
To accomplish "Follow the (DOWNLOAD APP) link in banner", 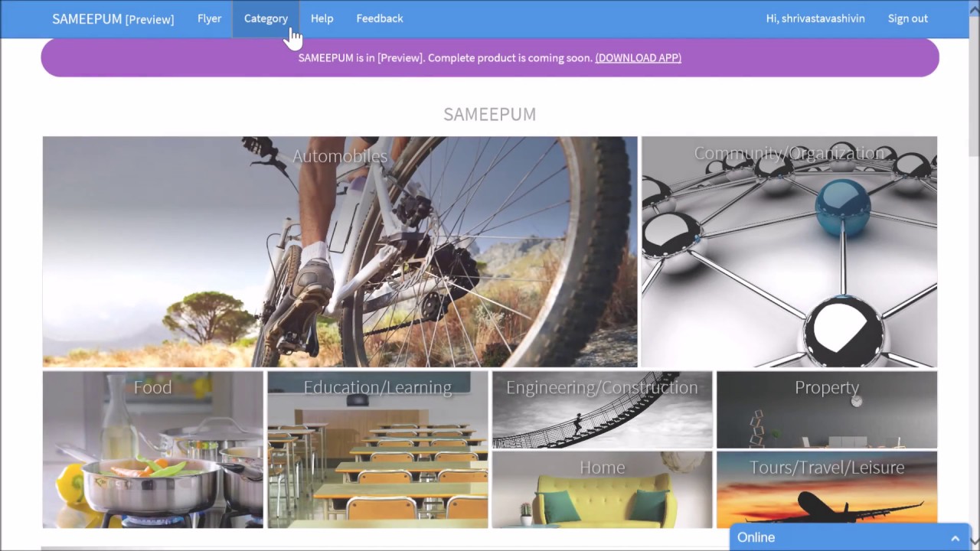I will pyautogui.click(x=639, y=57).
